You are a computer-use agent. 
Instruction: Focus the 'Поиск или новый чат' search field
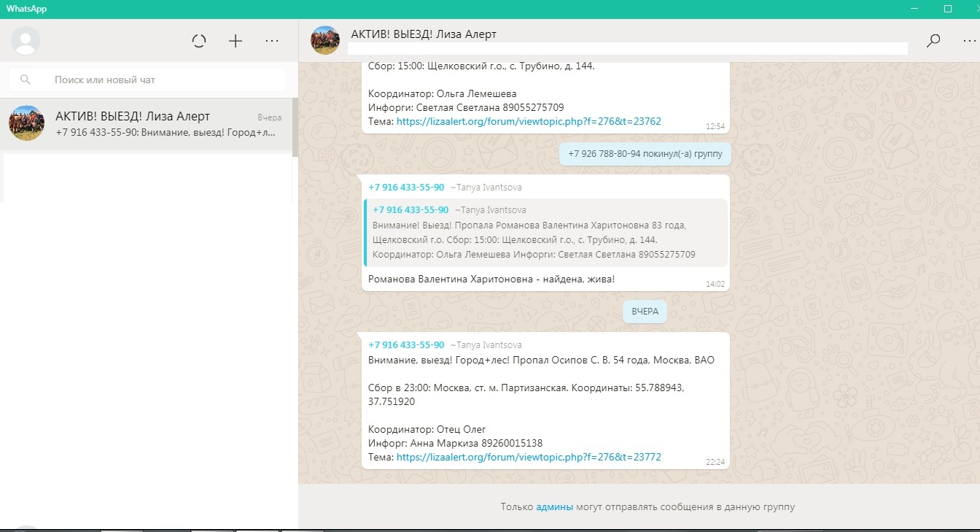click(147, 80)
